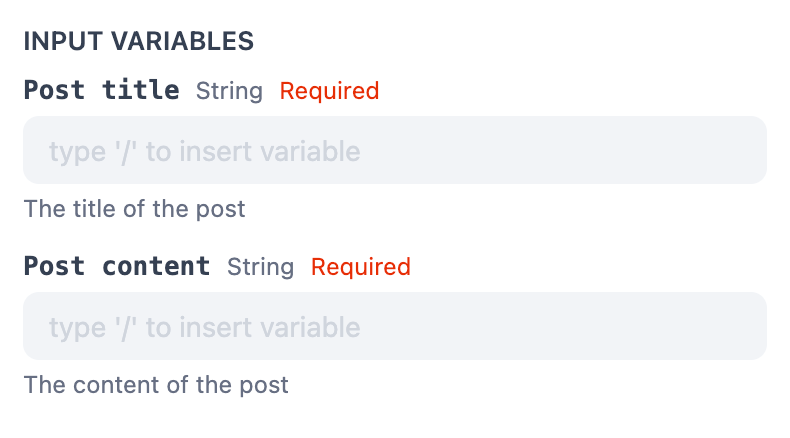The width and height of the screenshot is (790, 438).
Task: Click the Post title input field
Action: (x=394, y=151)
